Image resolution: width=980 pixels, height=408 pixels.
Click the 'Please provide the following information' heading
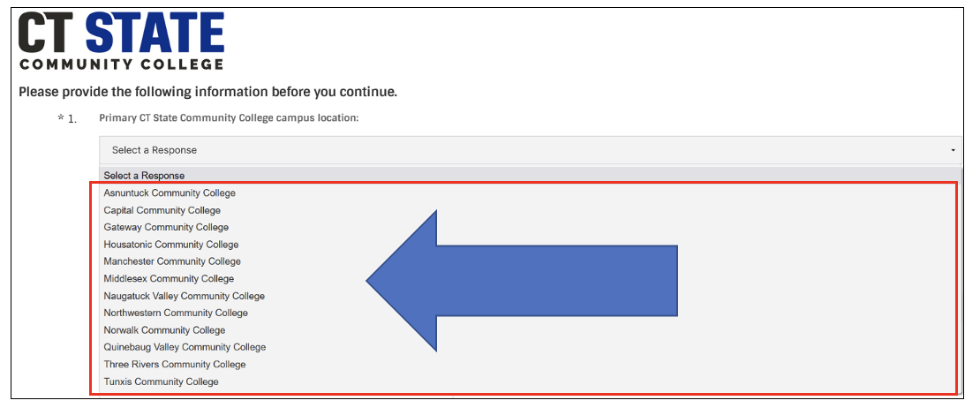[208, 93]
